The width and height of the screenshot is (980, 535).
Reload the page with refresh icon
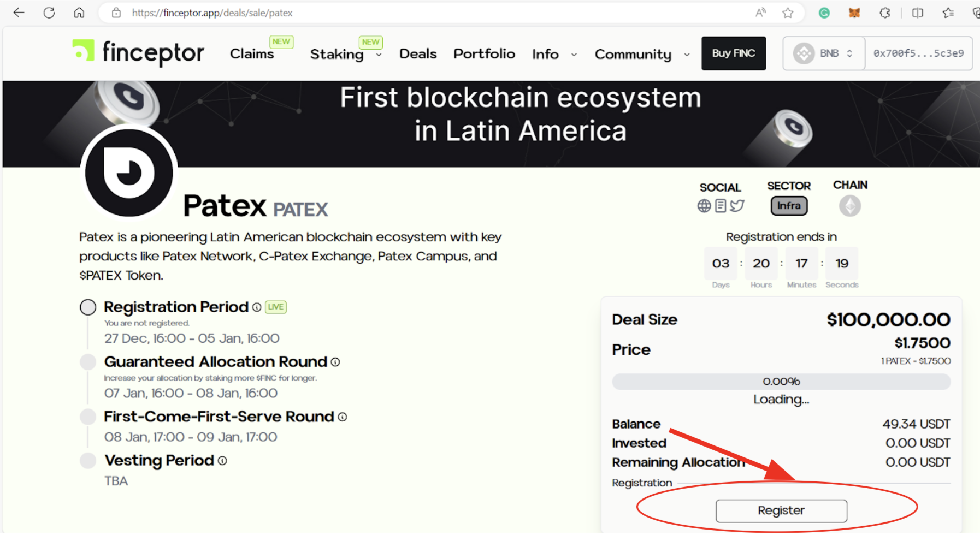pyautogui.click(x=49, y=13)
